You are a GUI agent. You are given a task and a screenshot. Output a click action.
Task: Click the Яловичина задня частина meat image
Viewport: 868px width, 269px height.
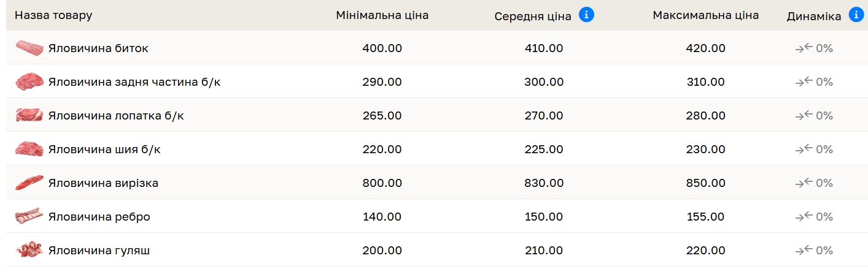[x=29, y=81]
